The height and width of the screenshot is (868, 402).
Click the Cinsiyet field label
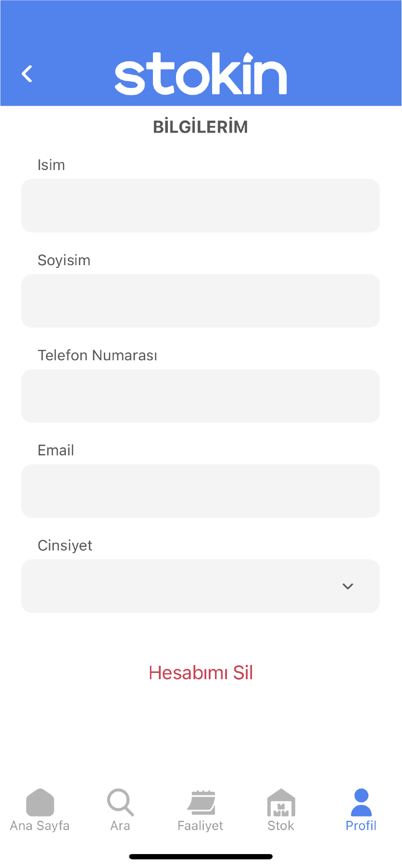(x=65, y=546)
